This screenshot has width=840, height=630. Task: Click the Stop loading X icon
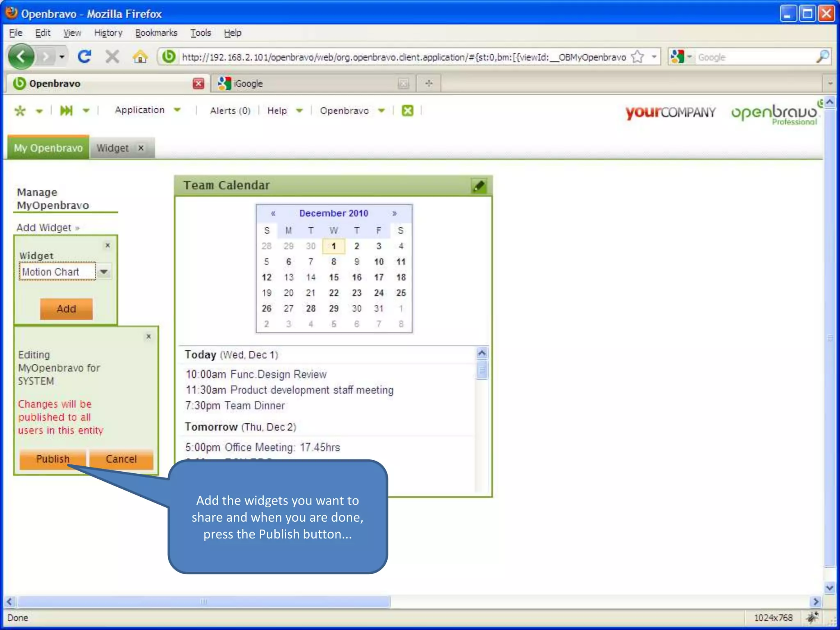coord(112,57)
